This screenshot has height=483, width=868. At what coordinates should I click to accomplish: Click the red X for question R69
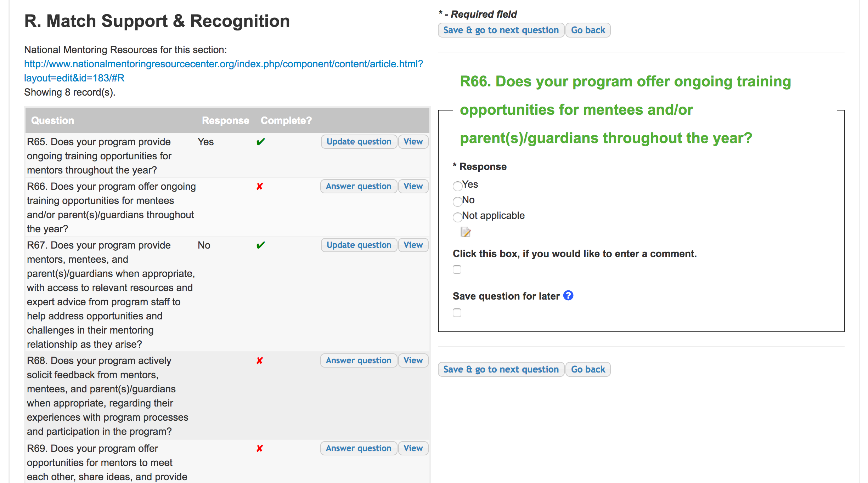point(260,448)
